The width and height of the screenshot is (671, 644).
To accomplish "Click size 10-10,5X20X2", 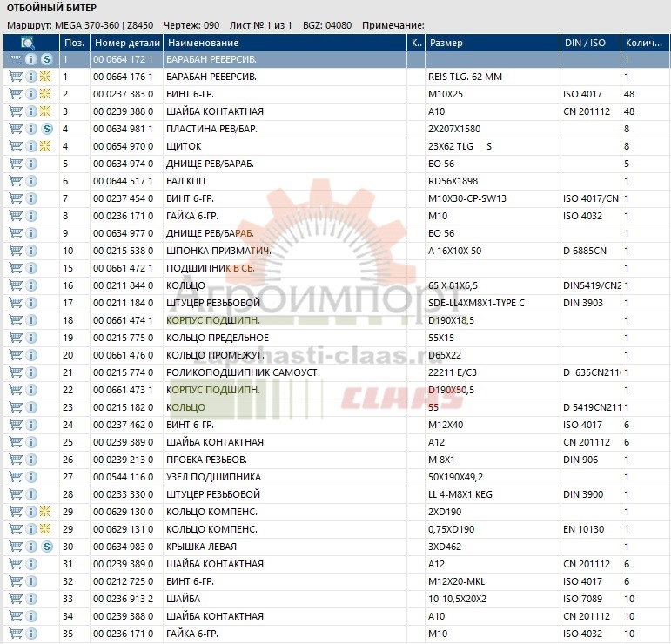I will click(457, 599).
